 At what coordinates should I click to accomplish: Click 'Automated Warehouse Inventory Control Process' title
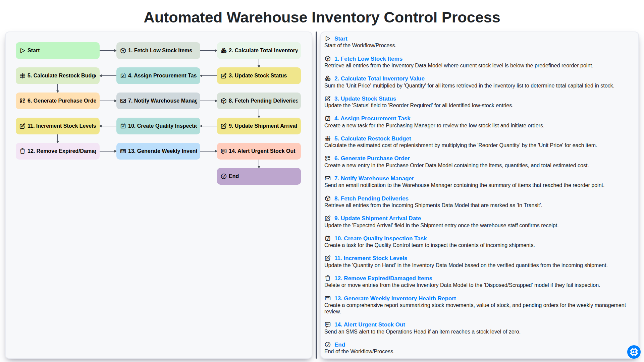coord(322,17)
